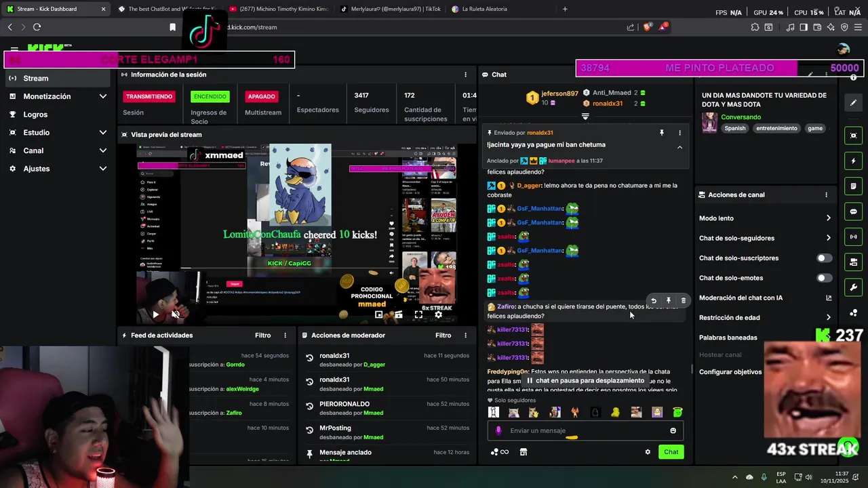Open the pencil edit icon in right sidebar
The height and width of the screenshot is (488, 868).
[x=853, y=103]
